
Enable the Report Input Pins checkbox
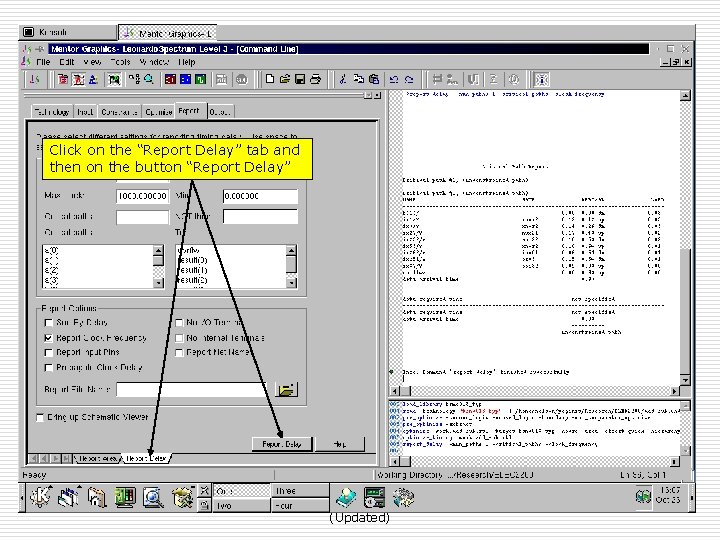tap(49, 353)
